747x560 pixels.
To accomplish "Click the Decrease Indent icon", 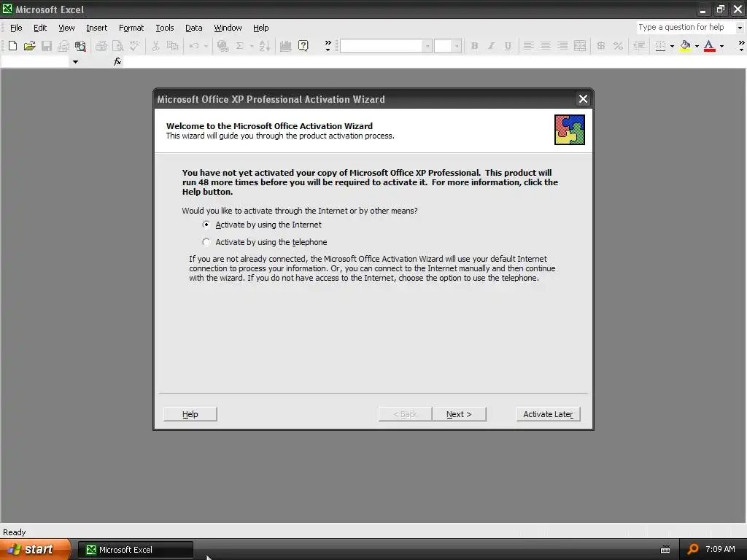I will pyautogui.click(x=639, y=46).
